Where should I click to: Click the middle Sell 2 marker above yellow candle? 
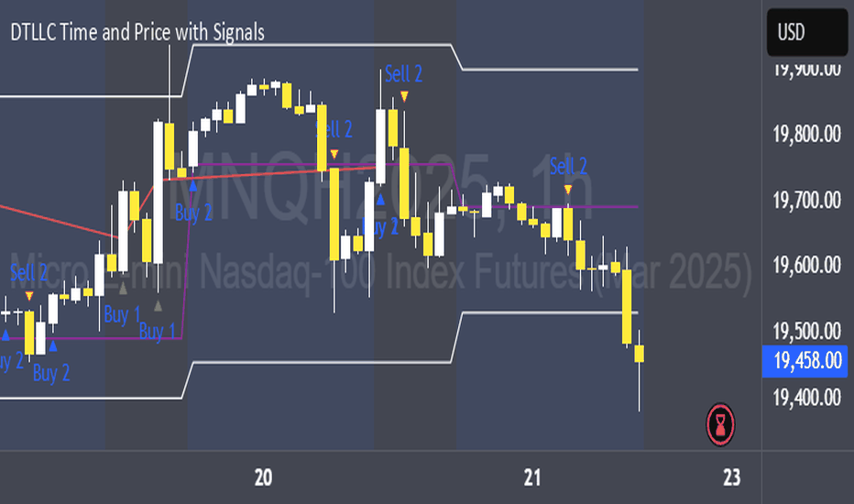tap(334, 154)
